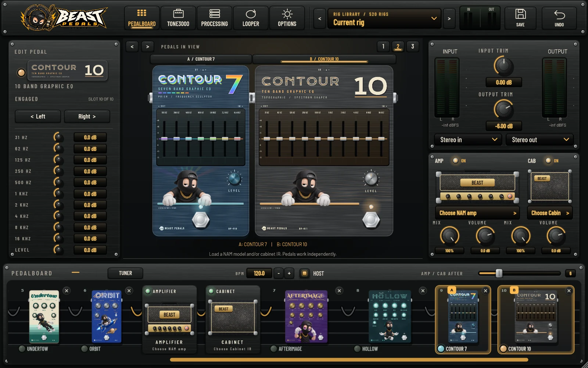Screen dimensions: 588x368
Task: Move pedal Left in the chain
Action: tap(38, 117)
